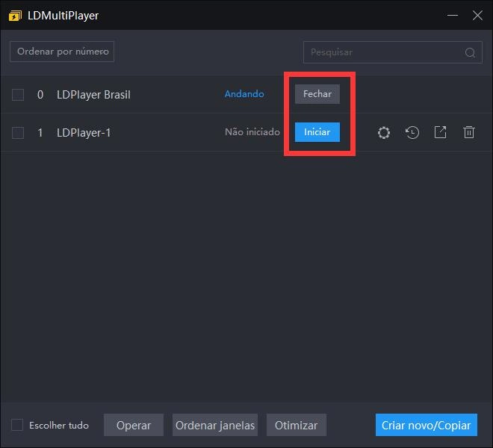Screen dimensions: 493x448
Task: Click Ordenar janelas button
Action: coord(215,425)
